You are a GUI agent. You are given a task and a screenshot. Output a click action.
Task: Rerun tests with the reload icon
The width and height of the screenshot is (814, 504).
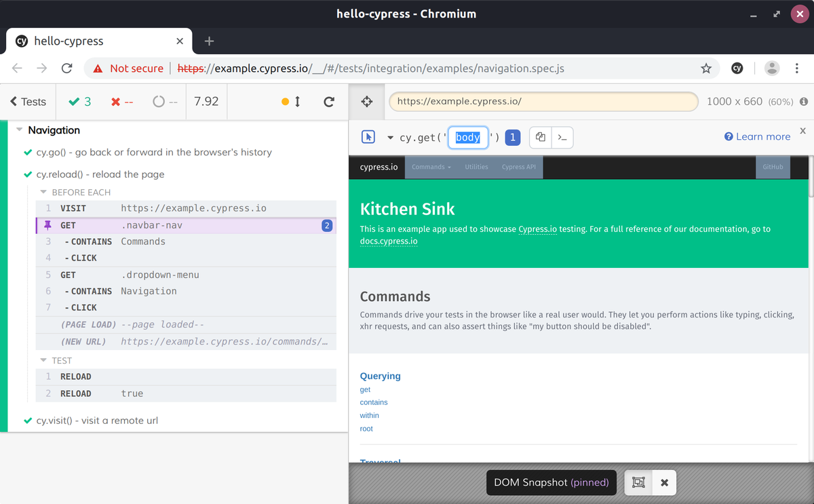click(x=329, y=102)
